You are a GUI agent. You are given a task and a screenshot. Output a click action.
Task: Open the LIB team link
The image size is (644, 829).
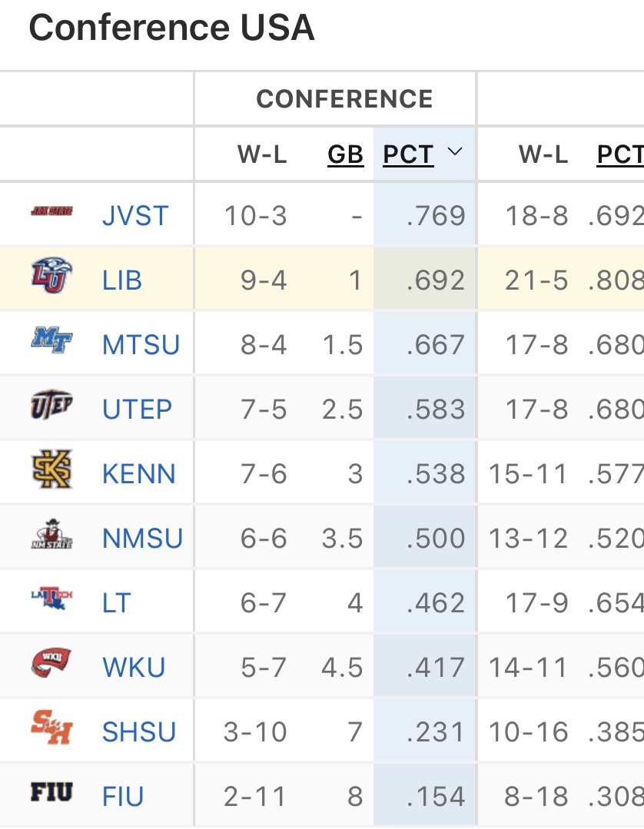(x=122, y=280)
